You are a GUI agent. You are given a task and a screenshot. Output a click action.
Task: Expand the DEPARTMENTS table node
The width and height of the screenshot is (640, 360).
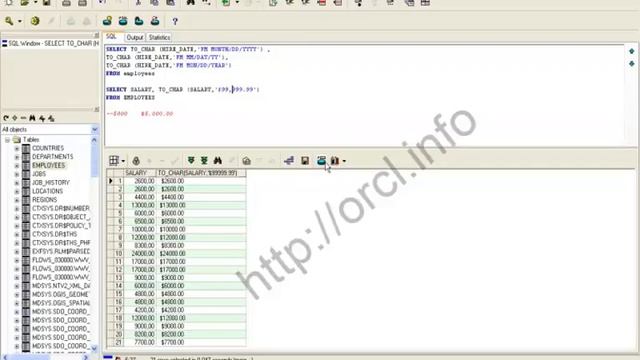pos(17,157)
